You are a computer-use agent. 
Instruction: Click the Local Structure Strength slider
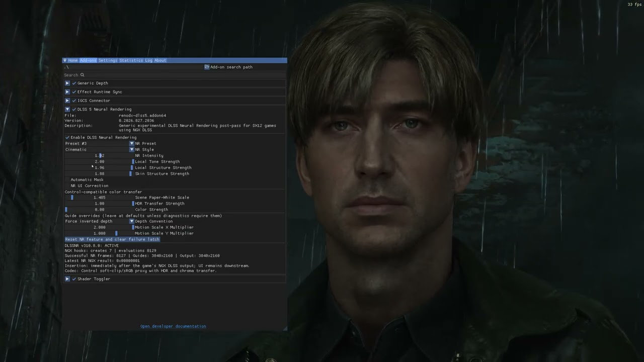coord(99,167)
